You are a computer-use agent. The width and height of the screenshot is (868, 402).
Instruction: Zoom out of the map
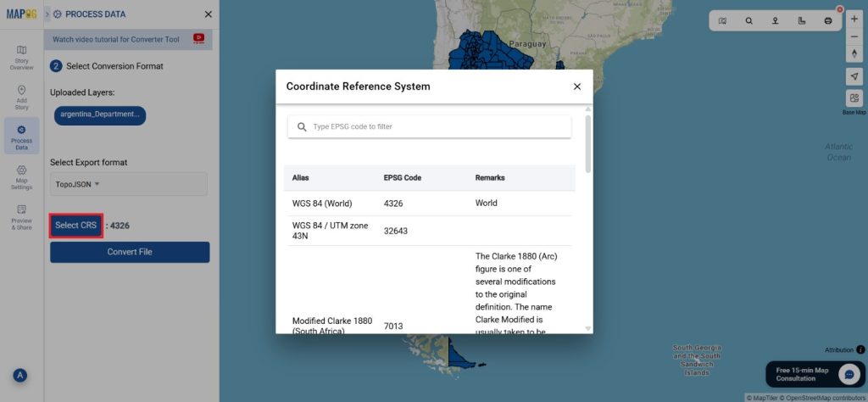pyautogui.click(x=854, y=36)
